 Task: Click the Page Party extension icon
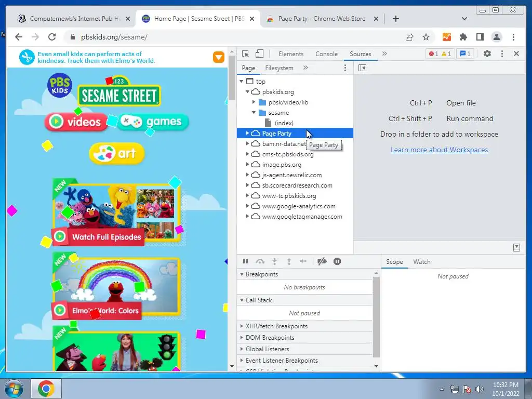point(446,37)
